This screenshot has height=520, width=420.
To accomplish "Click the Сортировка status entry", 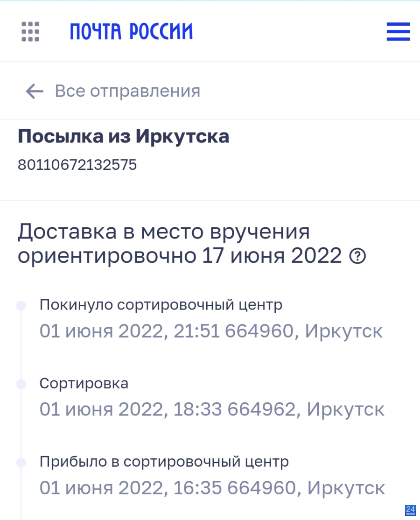I will tap(84, 384).
